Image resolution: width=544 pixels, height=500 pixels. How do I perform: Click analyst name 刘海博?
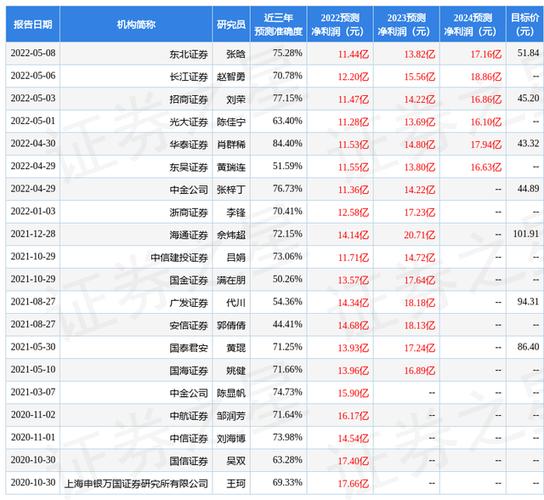231,438
